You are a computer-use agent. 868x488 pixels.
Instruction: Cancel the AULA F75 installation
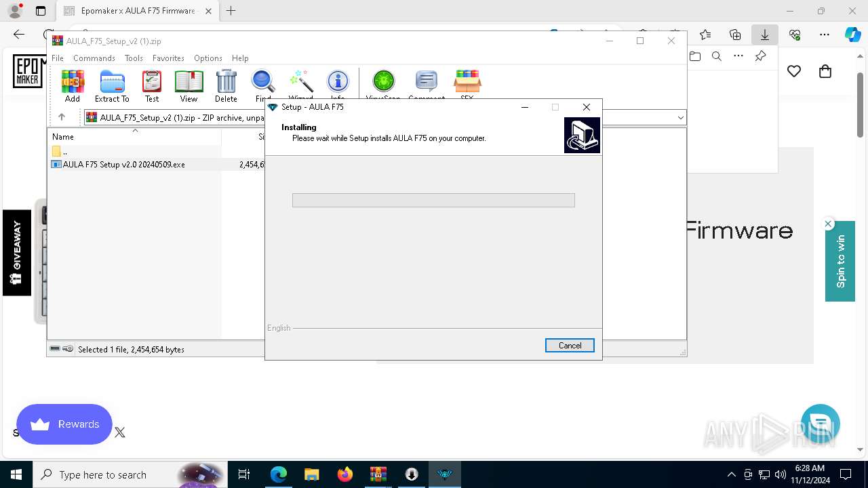pos(570,346)
